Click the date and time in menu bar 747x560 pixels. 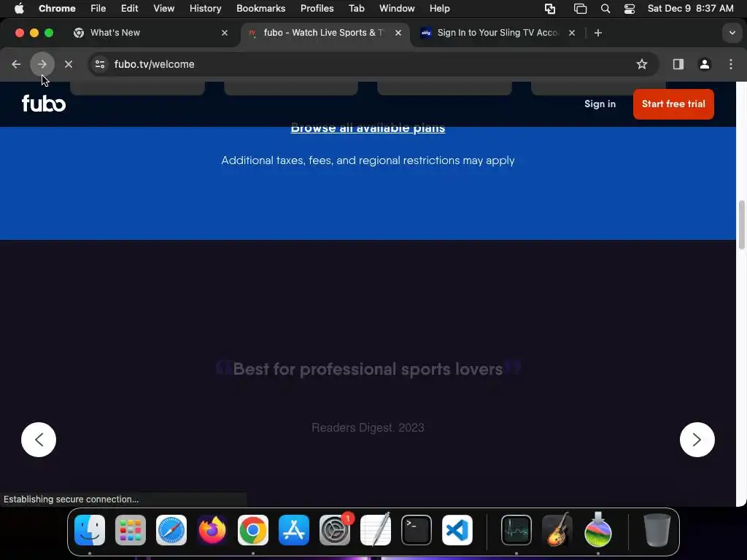click(690, 8)
